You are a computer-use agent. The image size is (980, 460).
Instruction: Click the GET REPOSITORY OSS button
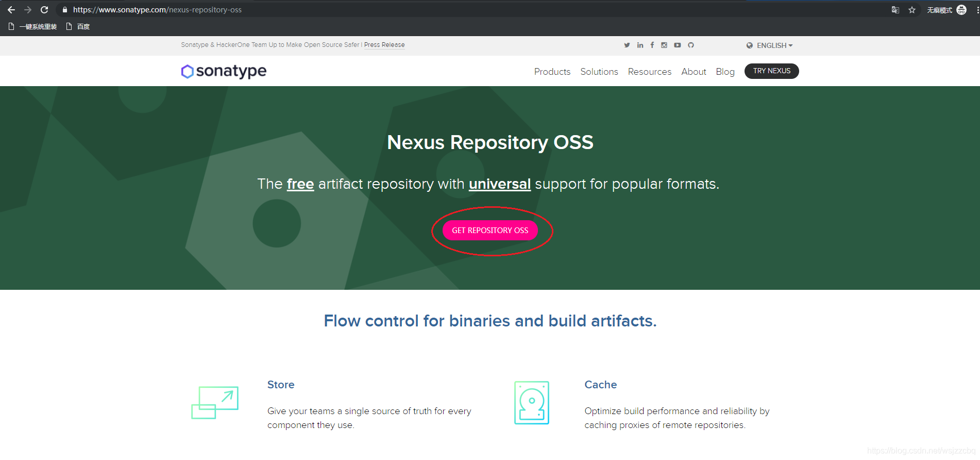[490, 231]
